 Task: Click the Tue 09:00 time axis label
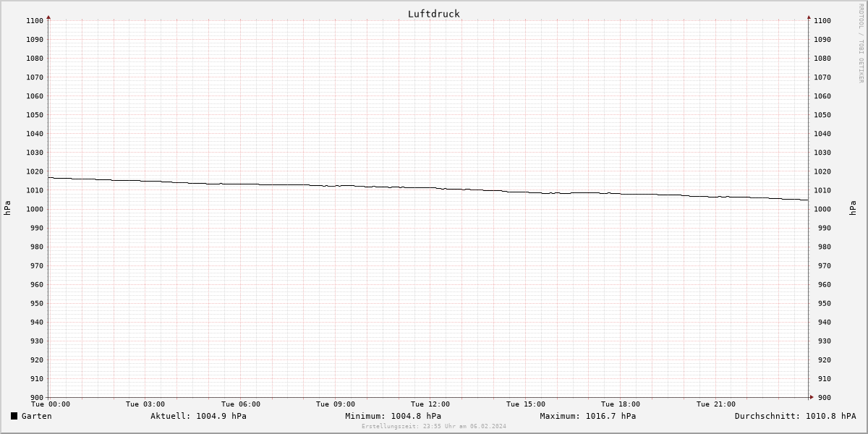[336, 404]
